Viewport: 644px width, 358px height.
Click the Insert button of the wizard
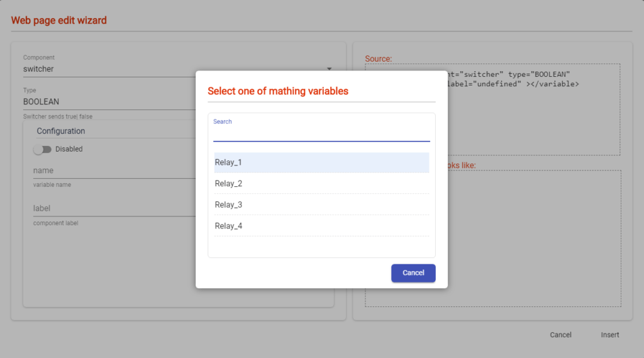(609, 335)
